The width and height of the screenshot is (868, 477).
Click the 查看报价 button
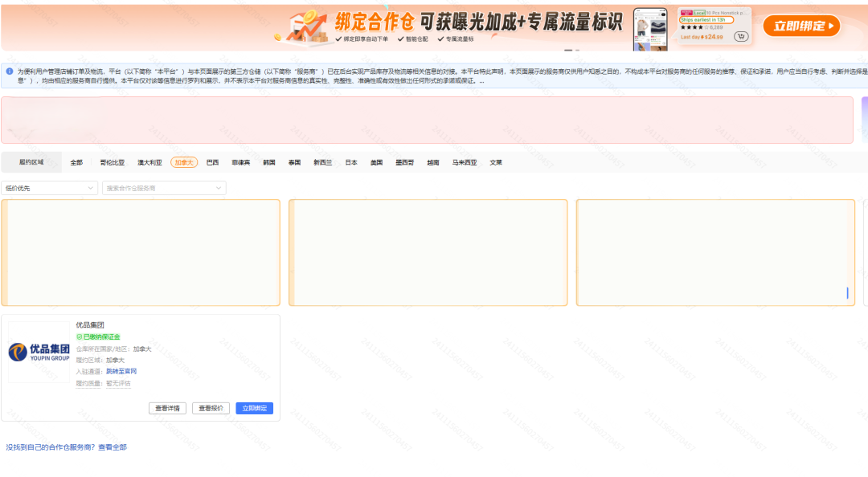click(x=211, y=408)
